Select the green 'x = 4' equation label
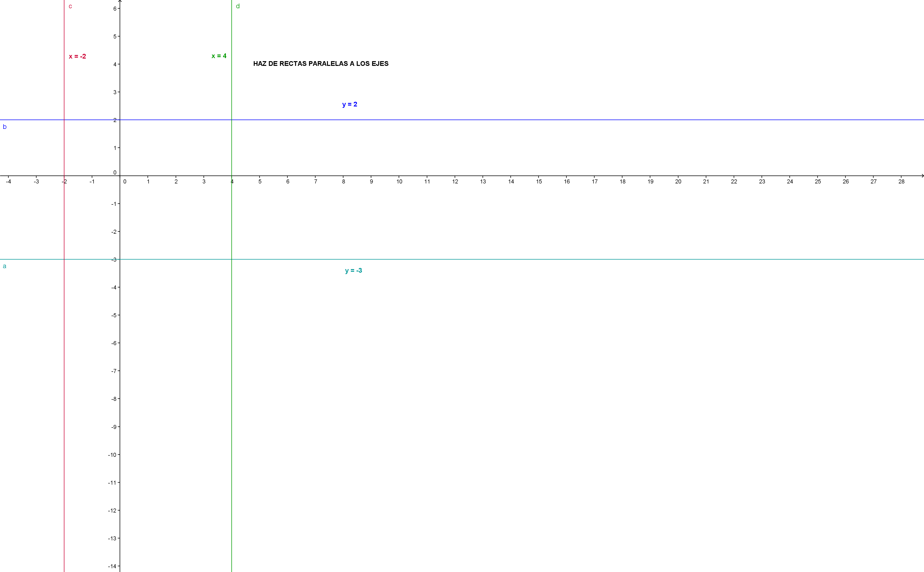924x572 pixels. (219, 56)
